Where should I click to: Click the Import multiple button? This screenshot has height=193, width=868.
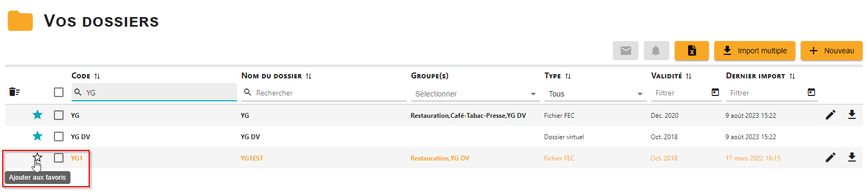(755, 51)
